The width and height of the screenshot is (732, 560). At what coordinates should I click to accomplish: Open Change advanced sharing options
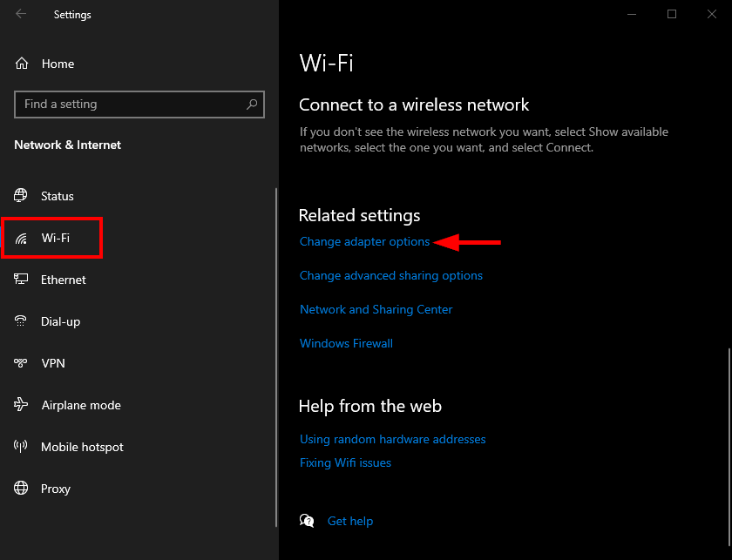[390, 275]
